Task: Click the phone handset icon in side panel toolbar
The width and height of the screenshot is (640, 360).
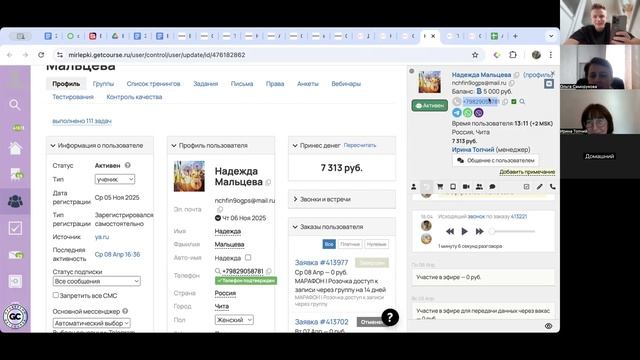Action: tap(552, 187)
